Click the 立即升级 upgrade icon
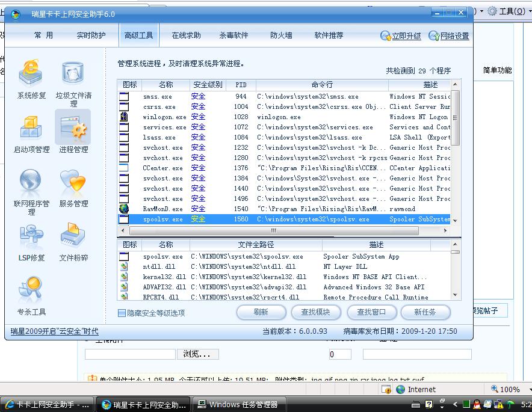The height and width of the screenshot is (412, 532). point(386,35)
